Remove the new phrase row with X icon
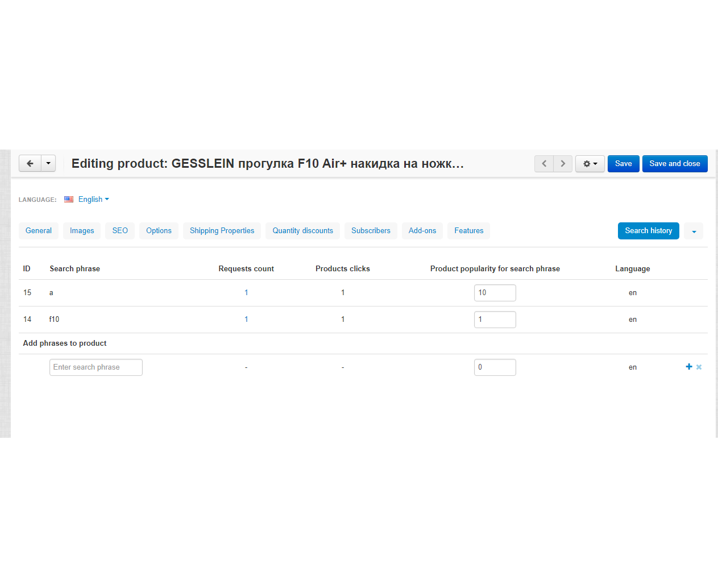The width and height of the screenshot is (718, 588). (699, 367)
